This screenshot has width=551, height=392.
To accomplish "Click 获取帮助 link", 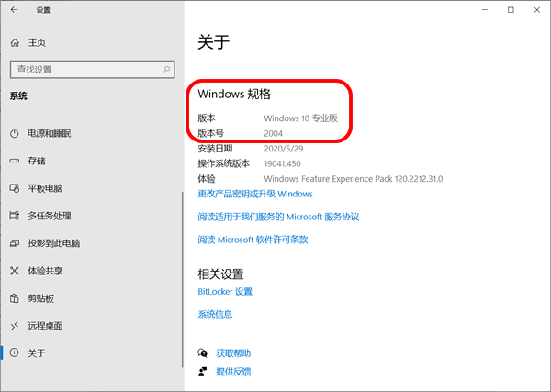I will pos(233,353).
